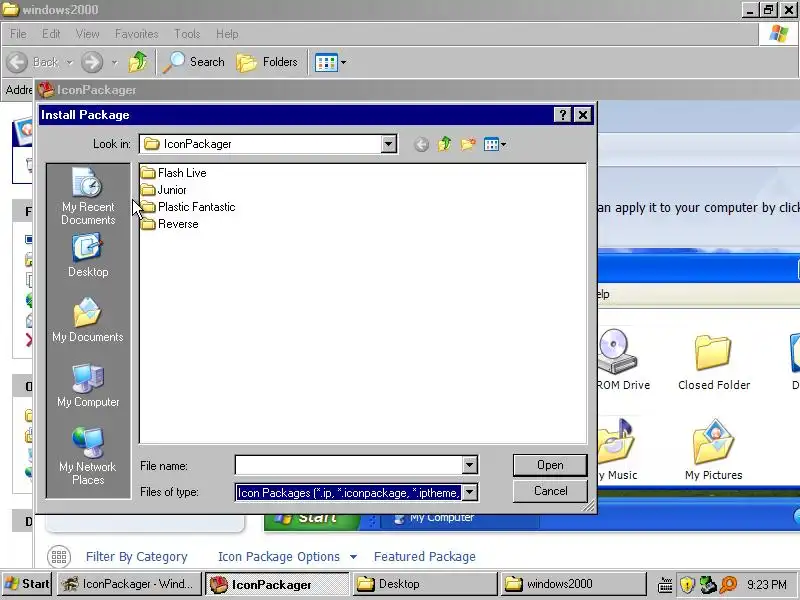Go up one level in Install Package dialog
800x600 pixels.
444,144
